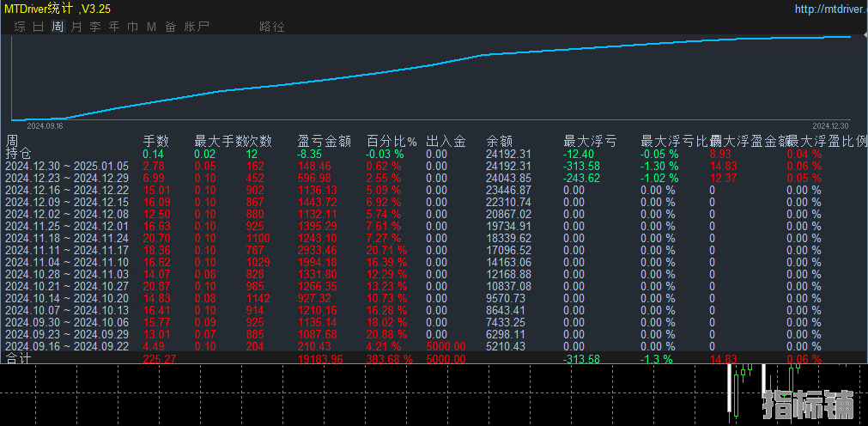Click the 手数 column header

click(x=155, y=141)
